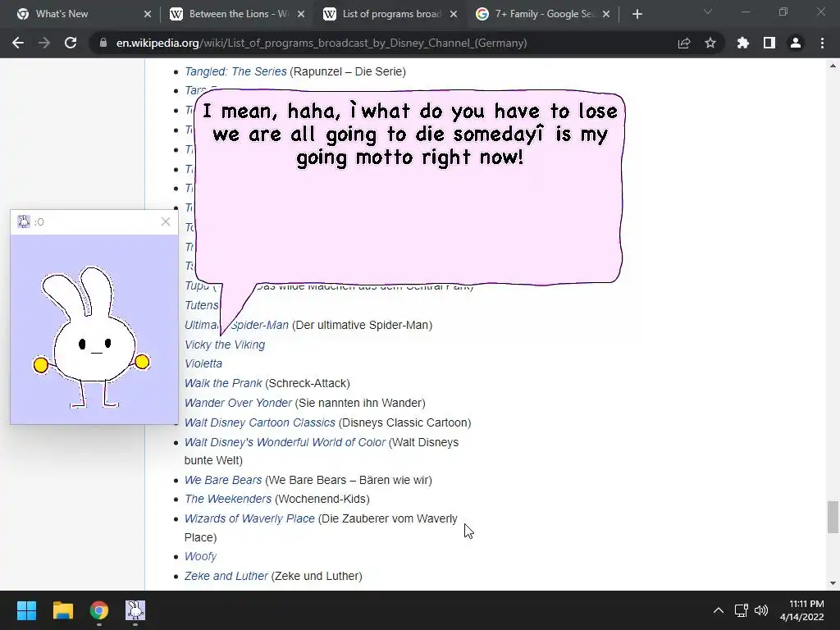Open Walt Disney Cartoon Classics link
This screenshot has width=840, height=630.
260,422
